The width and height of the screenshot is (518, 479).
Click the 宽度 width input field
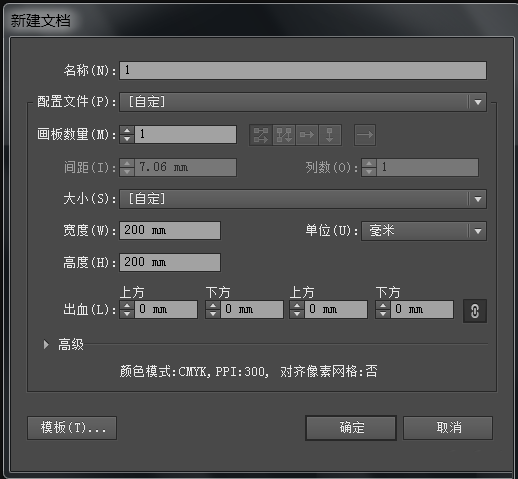(x=170, y=230)
